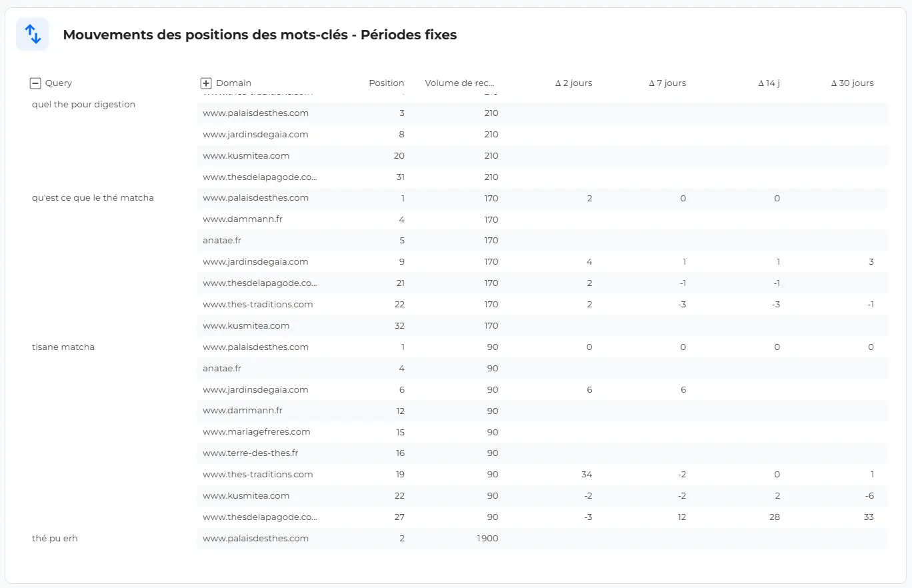Sort by the Δ 14 j column
This screenshot has width=912, height=588.
pyautogui.click(x=769, y=83)
